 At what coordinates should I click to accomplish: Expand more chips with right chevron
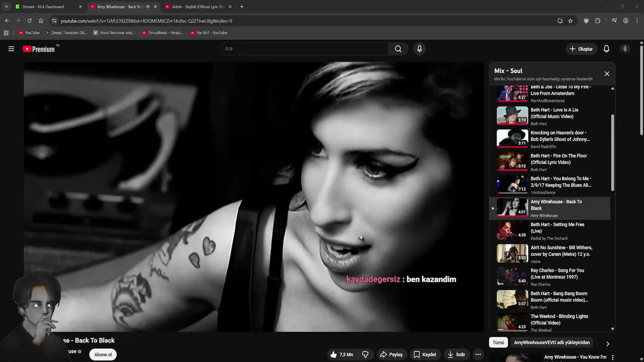point(607,344)
